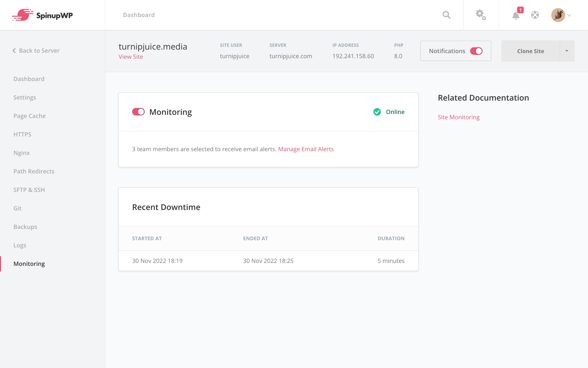Click the Back to Server arrow
The height and width of the screenshot is (368, 588).
point(14,51)
